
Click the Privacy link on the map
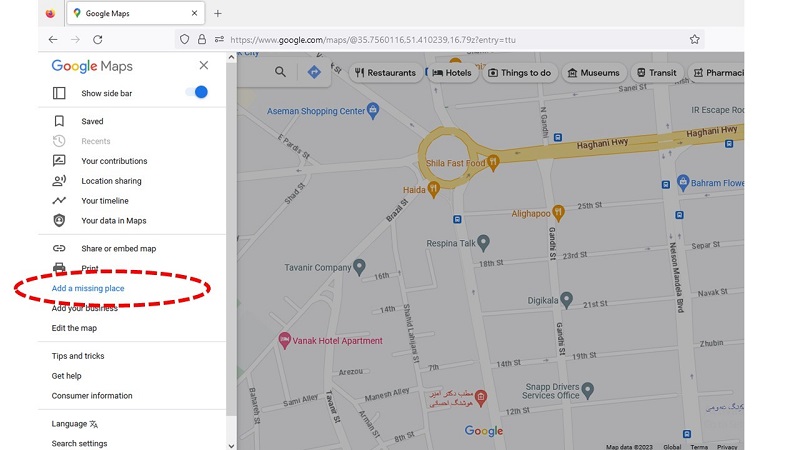[727, 447]
